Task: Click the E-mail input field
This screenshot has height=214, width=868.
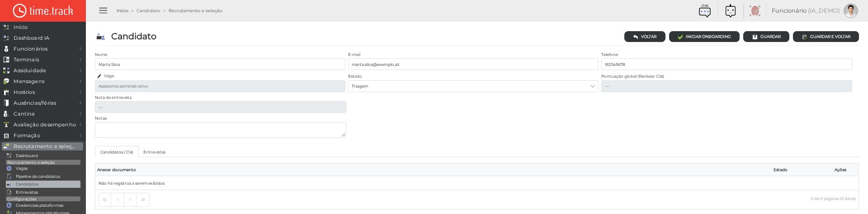Action: click(473, 64)
